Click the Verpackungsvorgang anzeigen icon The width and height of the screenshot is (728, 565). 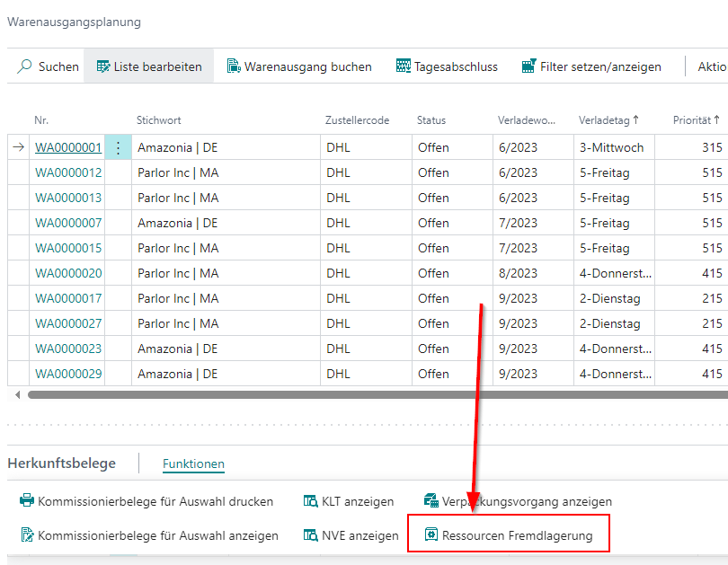[x=433, y=502]
